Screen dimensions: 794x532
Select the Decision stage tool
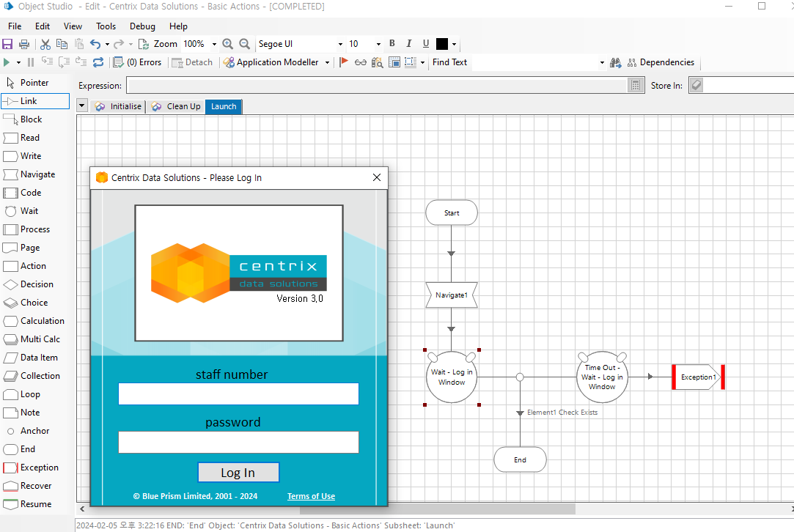pyautogui.click(x=35, y=284)
